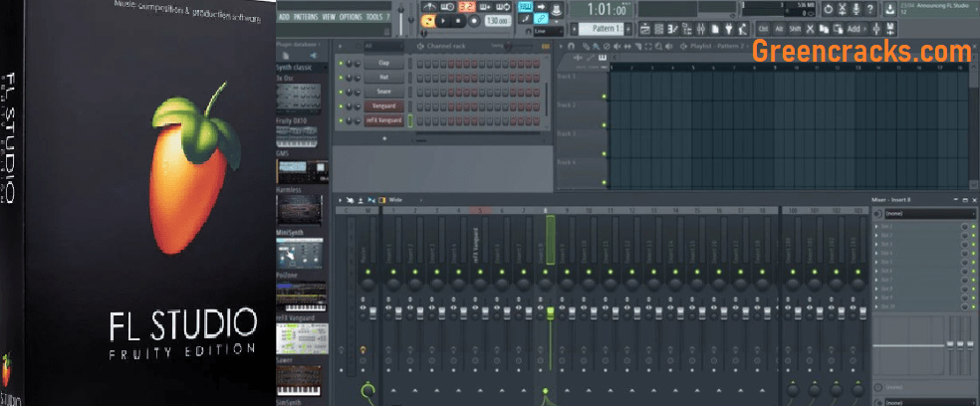Toggle the 3-2-1 countdown before recording
The image size is (980, 406).
[x=467, y=7]
